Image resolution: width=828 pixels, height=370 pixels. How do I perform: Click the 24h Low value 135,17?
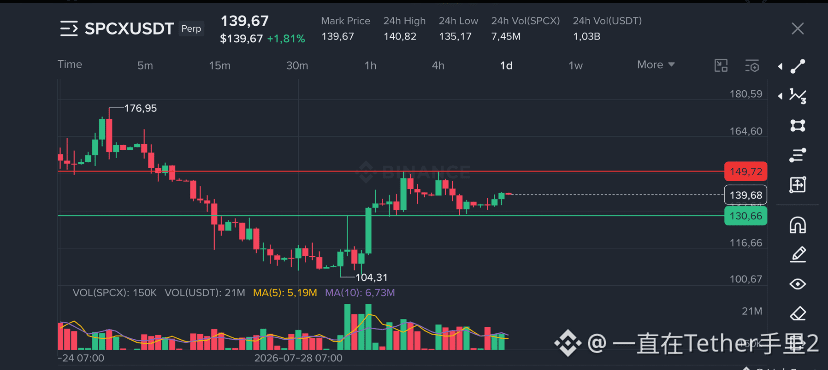tap(455, 37)
